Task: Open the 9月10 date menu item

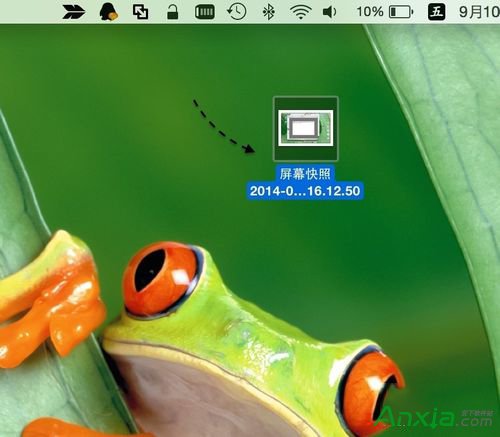Action: coord(479,12)
